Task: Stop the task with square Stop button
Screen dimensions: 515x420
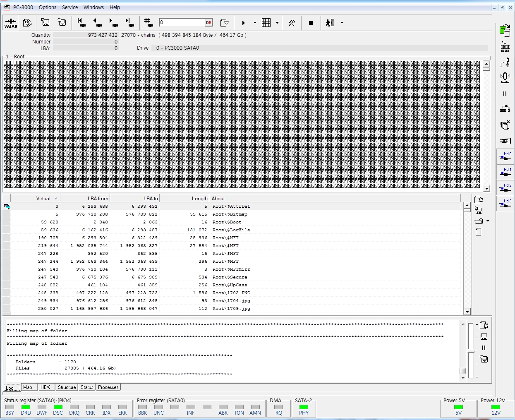Action: coord(311,23)
